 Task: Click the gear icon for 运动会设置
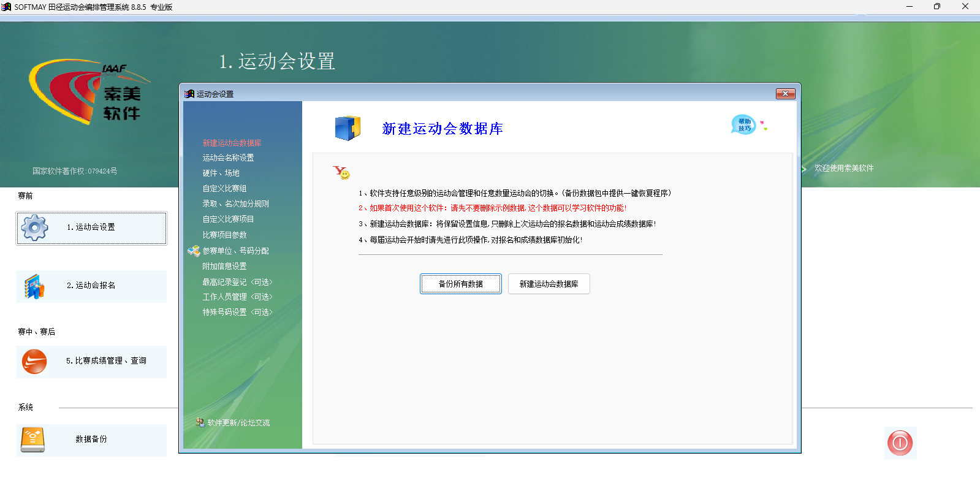coord(34,227)
